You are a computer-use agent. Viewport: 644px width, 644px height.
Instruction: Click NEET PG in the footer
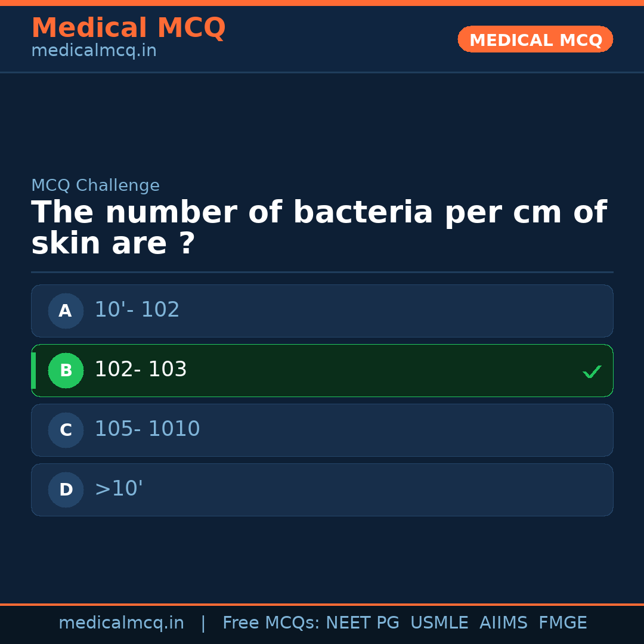click(362, 622)
